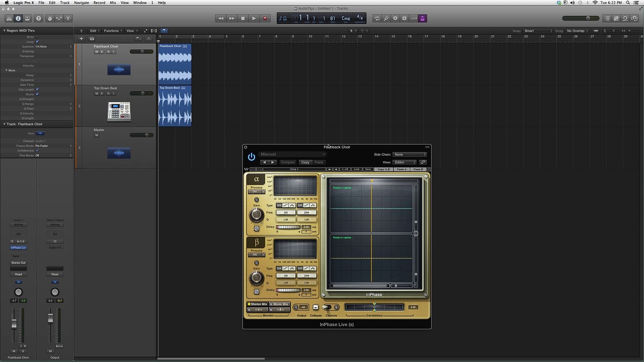Screen dimensions: 644x362
Task: Click the plug-in header Copy button
Action: pos(305,162)
